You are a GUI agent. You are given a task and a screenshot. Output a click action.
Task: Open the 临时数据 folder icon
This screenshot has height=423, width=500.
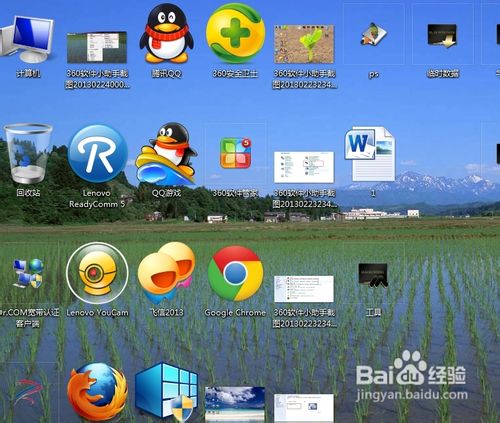pos(442,36)
